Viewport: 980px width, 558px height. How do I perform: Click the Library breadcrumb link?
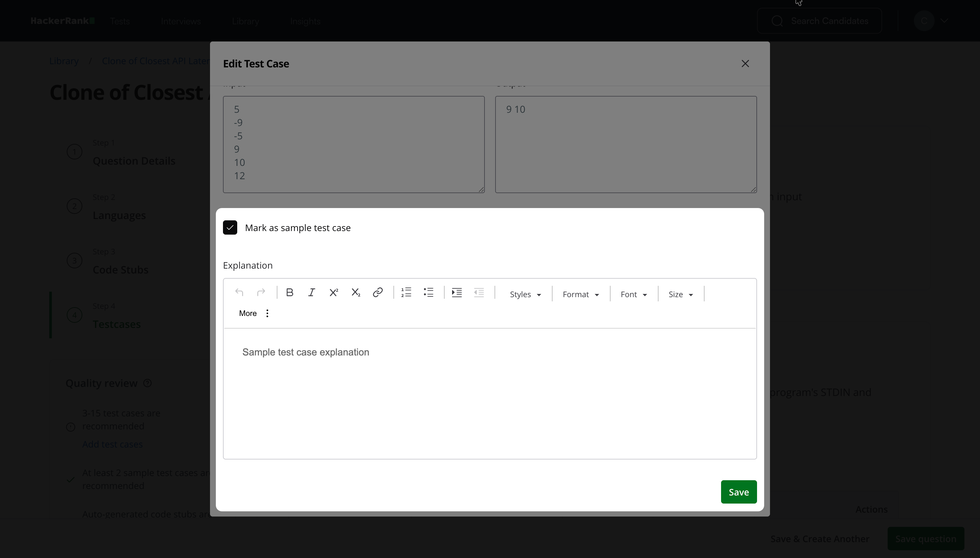coord(64,61)
